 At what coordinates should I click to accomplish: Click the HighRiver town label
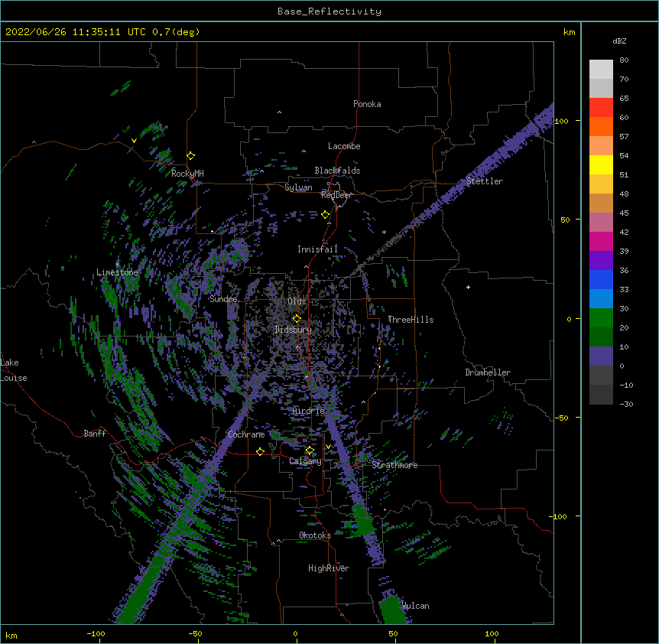[329, 568]
